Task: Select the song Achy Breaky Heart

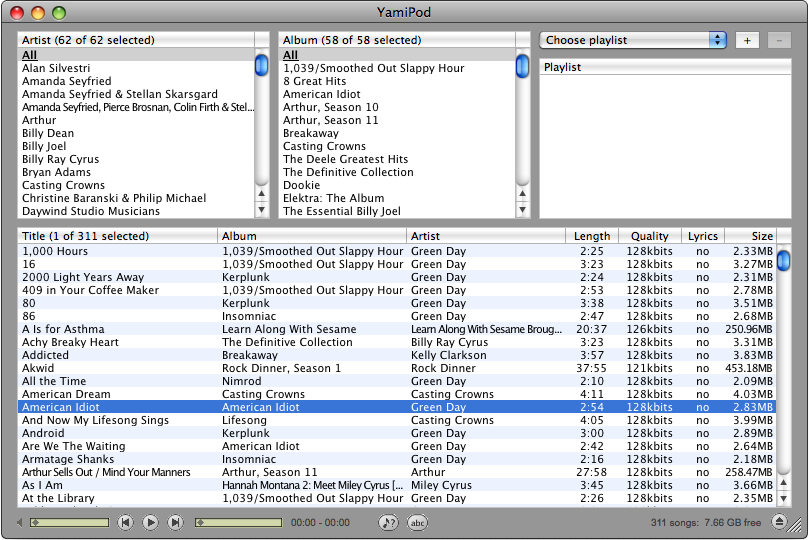Action: (x=70, y=342)
